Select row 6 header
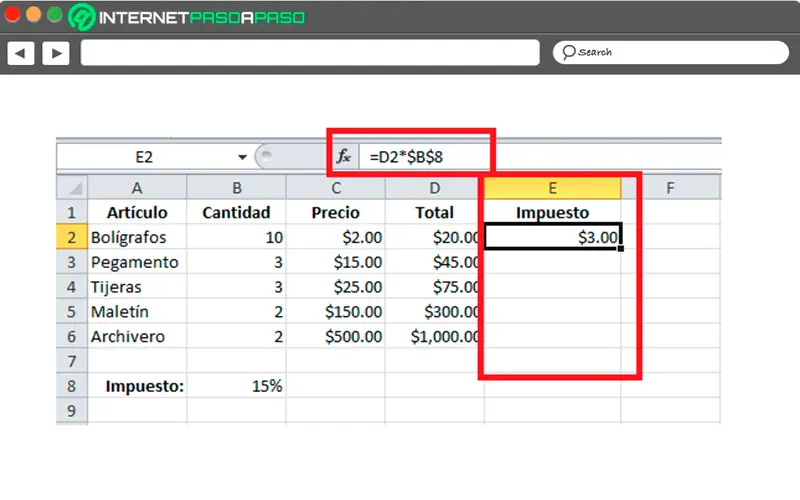Viewport: 800px width, 500px height. (x=72, y=336)
